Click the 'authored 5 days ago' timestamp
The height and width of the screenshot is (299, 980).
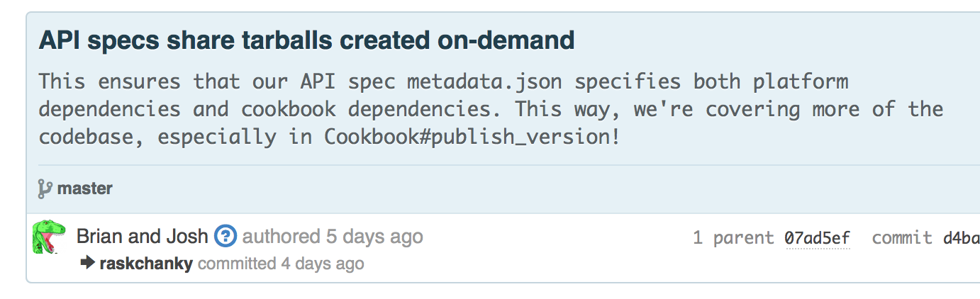pyautogui.click(x=333, y=237)
